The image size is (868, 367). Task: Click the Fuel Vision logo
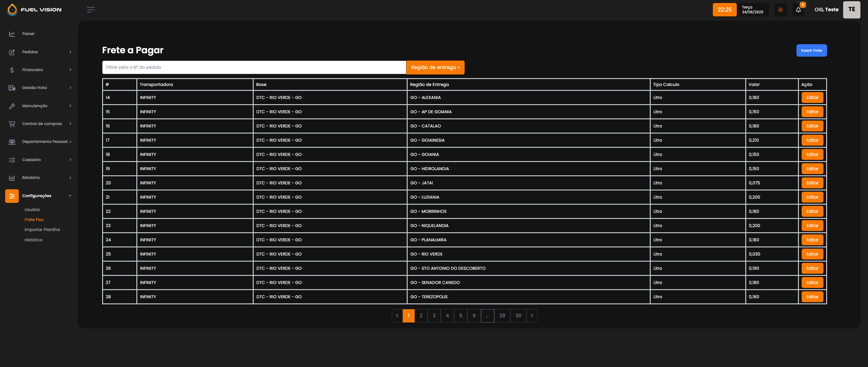[34, 10]
